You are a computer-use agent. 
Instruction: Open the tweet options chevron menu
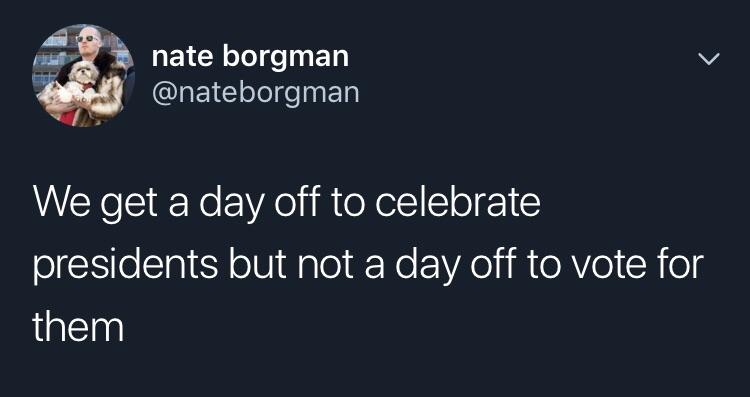[x=708, y=59]
